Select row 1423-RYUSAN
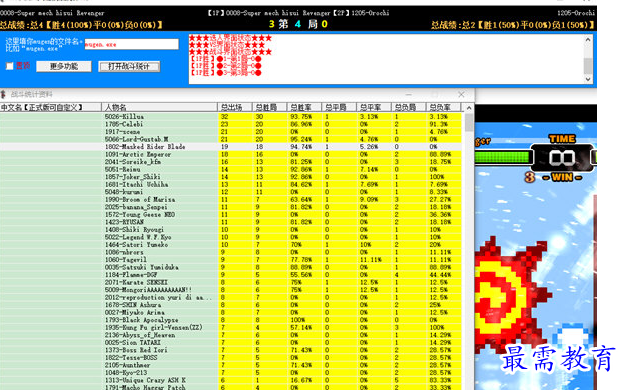The image size is (624, 390). 231,222
